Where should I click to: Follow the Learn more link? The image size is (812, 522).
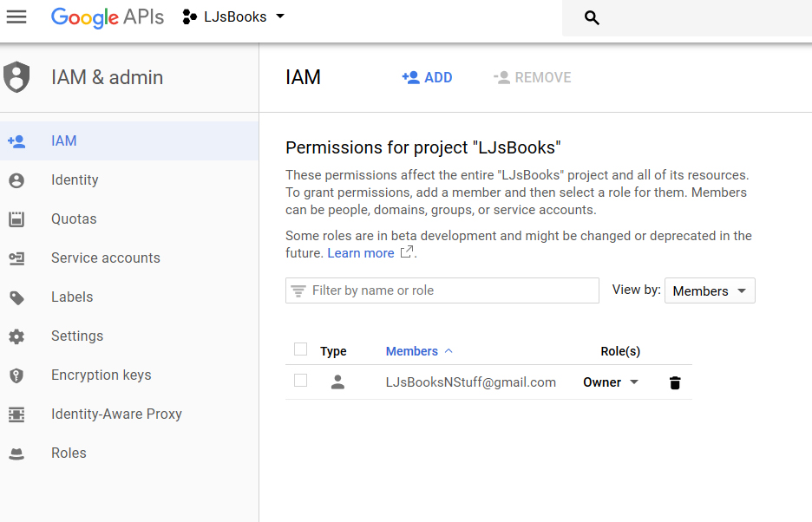361,253
